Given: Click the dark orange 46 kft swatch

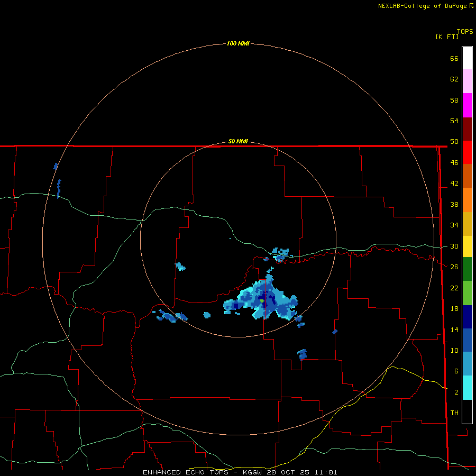Looking at the screenshot, I should [x=467, y=176].
